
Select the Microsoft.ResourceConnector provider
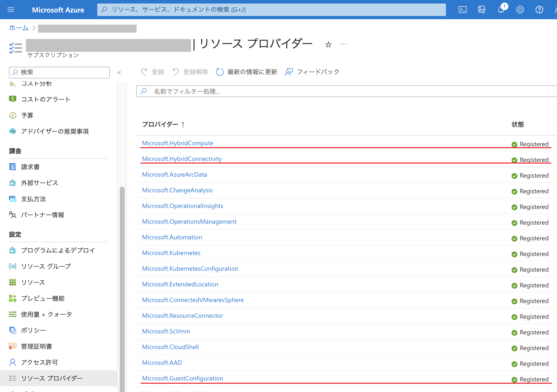pyautogui.click(x=182, y=316)
